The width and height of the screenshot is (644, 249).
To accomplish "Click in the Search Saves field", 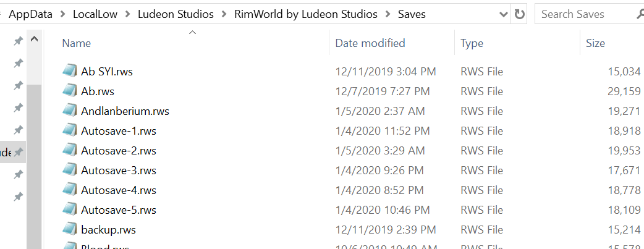I will coord(585,14).
